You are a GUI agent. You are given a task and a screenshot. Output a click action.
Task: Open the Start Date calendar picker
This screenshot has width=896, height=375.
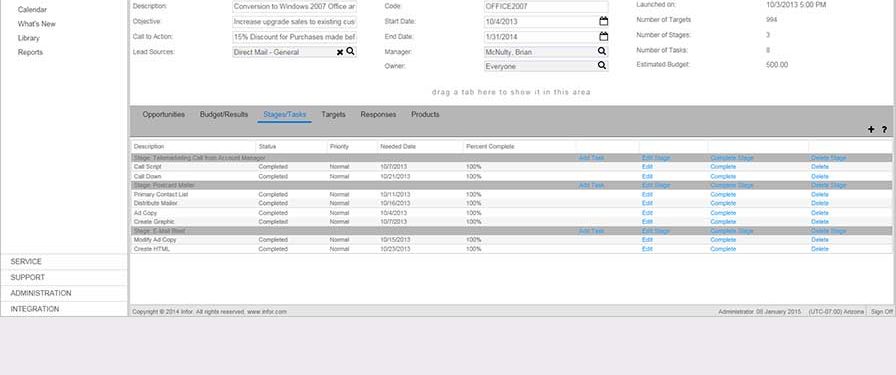603,21
